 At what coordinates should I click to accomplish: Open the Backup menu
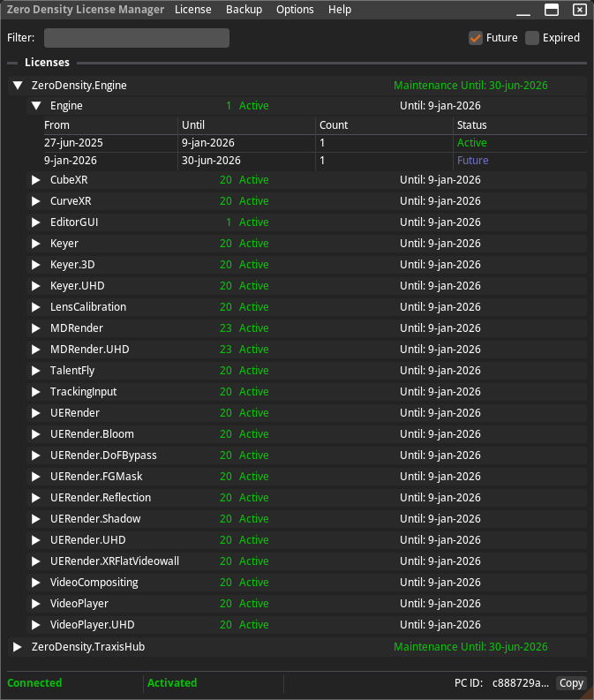click(x=244, y=10)
